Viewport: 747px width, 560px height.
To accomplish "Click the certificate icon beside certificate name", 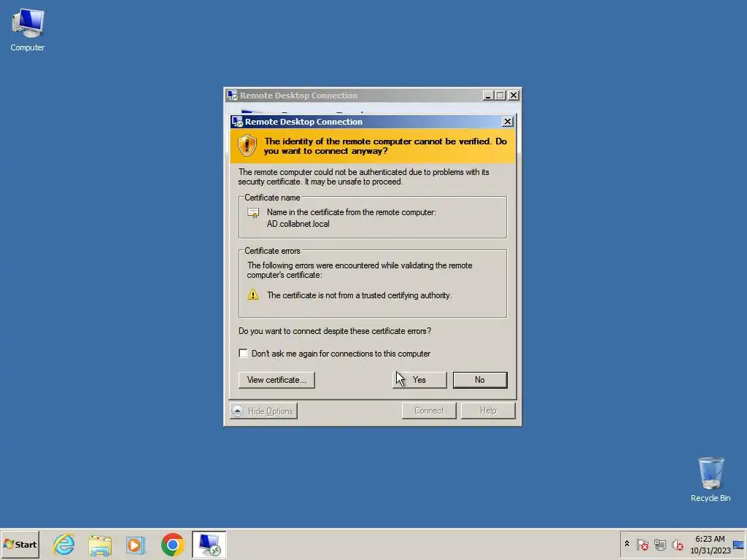I will (x=253, y=213).
